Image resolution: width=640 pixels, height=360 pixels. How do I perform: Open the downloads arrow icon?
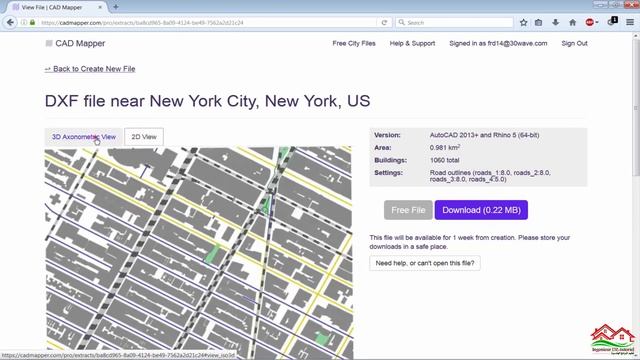(556, 22)
